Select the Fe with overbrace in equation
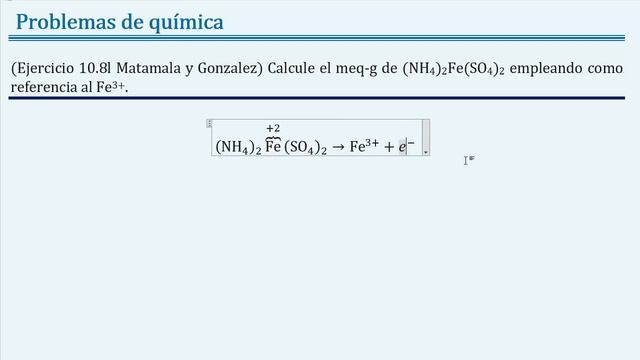 tap(273, 145)
